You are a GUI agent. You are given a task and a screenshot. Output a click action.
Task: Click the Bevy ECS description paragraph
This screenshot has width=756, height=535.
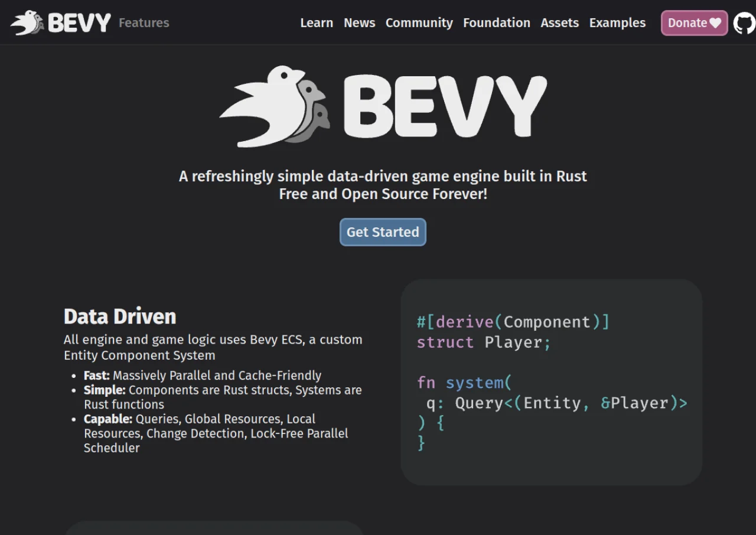click(213, 347)
